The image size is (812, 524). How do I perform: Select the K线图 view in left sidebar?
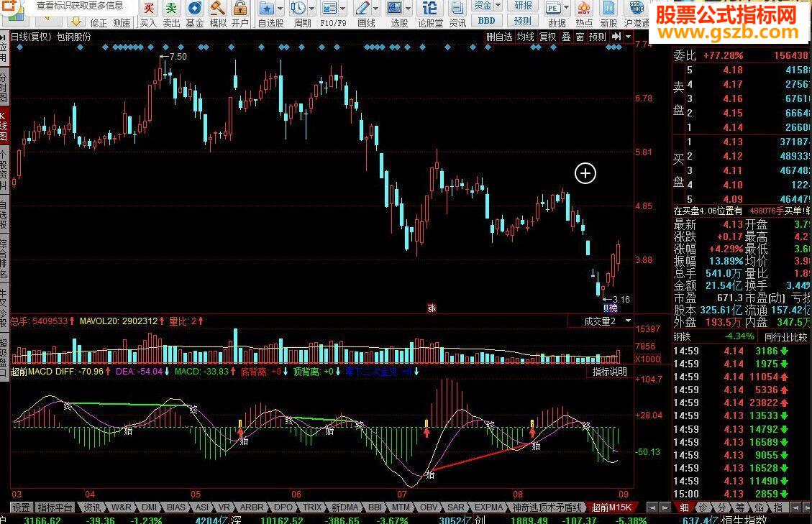coord(4,127)
